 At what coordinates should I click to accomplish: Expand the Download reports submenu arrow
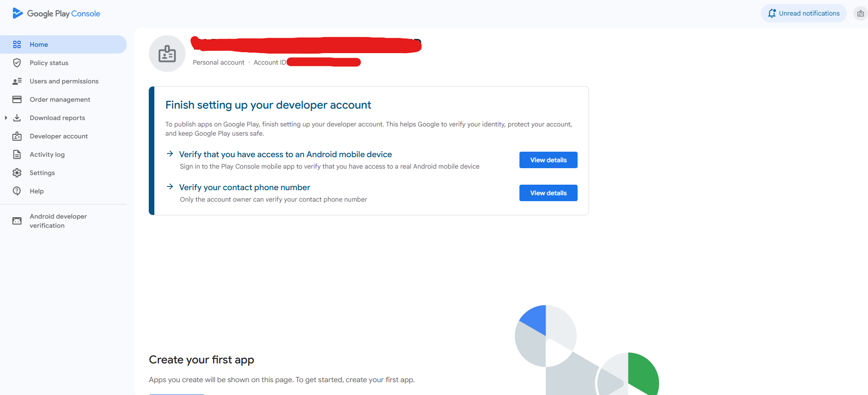click(x=6, y=118)
